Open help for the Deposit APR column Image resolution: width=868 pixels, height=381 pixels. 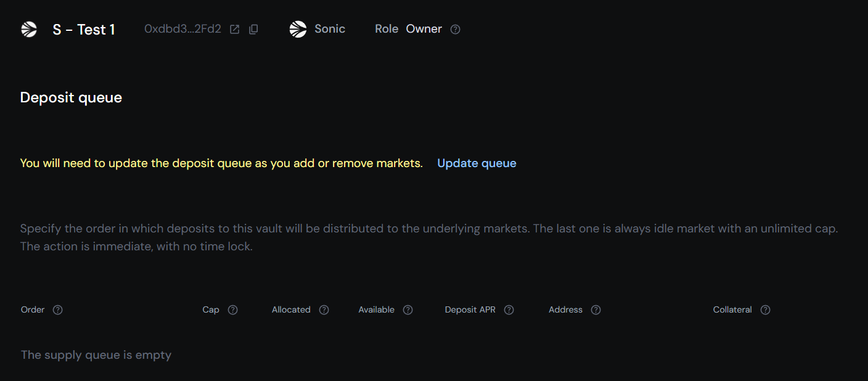coord(509,309)
